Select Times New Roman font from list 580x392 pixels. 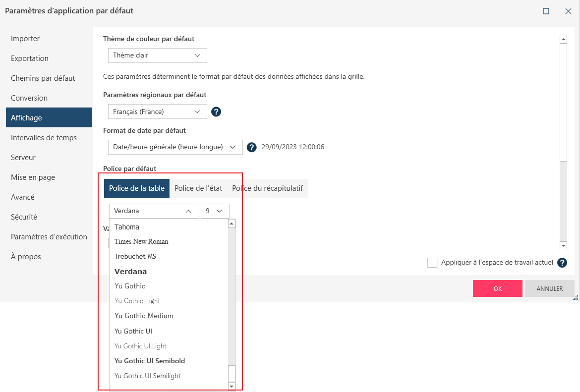coord(141,242)
